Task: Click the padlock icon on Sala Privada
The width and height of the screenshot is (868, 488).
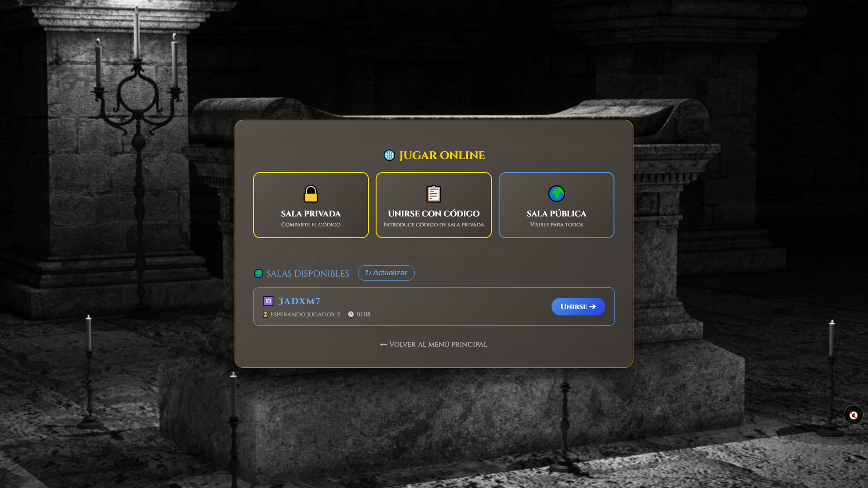Action: 311,194
